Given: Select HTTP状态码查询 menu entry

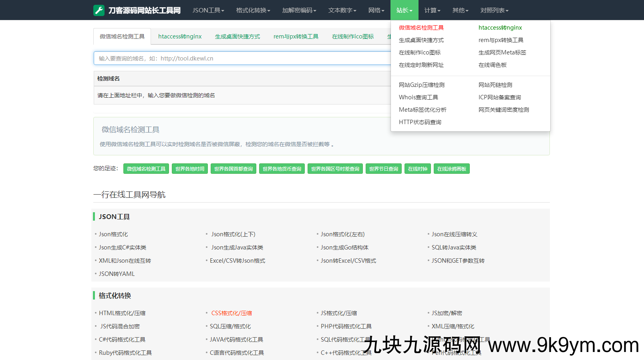Looking at the screenshot, I should pos(420,122).
